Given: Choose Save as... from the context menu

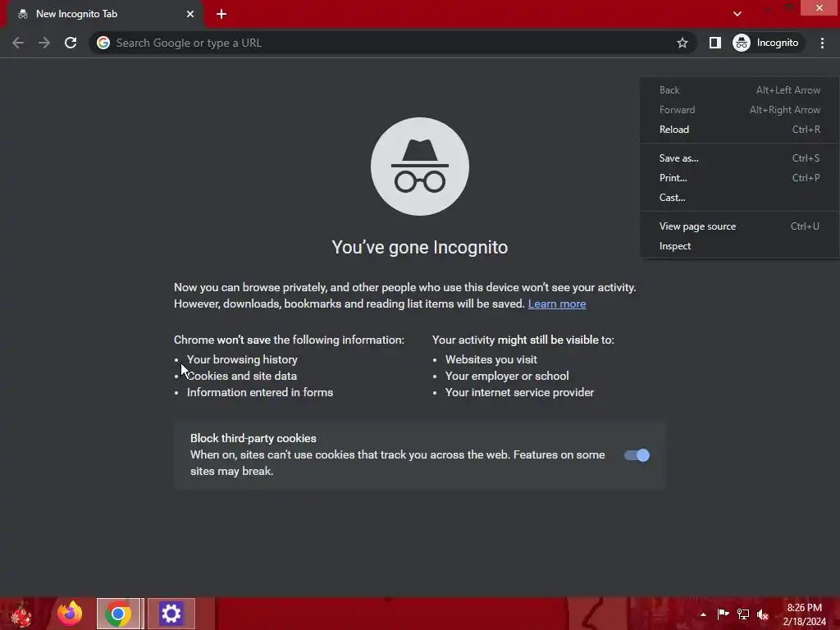Looking at the screenshot, I should pyautogui.click(x=739, y=158).
